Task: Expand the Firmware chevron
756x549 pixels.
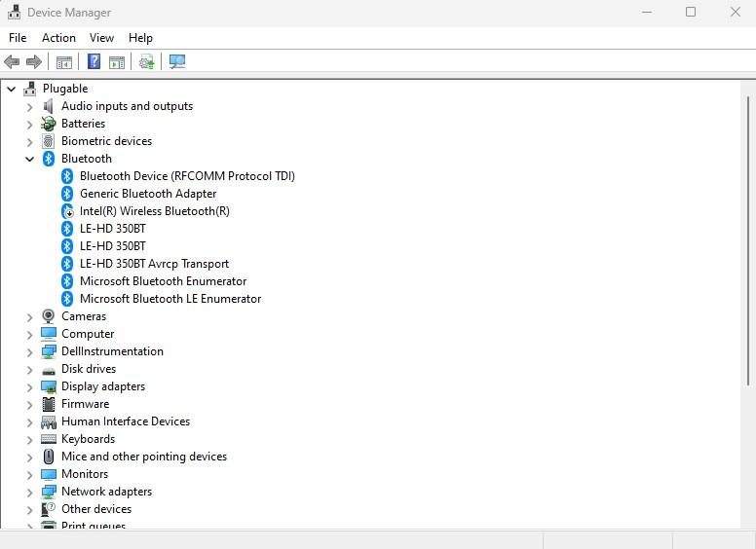Action: click(30, 405)
